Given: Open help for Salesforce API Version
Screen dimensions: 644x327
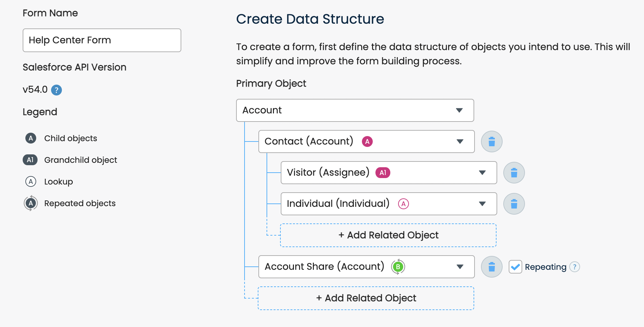Looking at the screenshot, I should click(56, 90).
